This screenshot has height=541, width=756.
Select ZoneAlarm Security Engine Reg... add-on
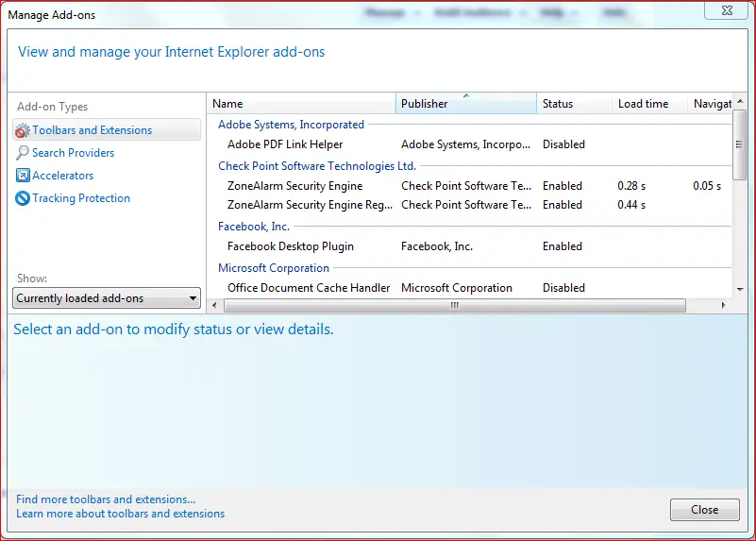click(470, 205)
